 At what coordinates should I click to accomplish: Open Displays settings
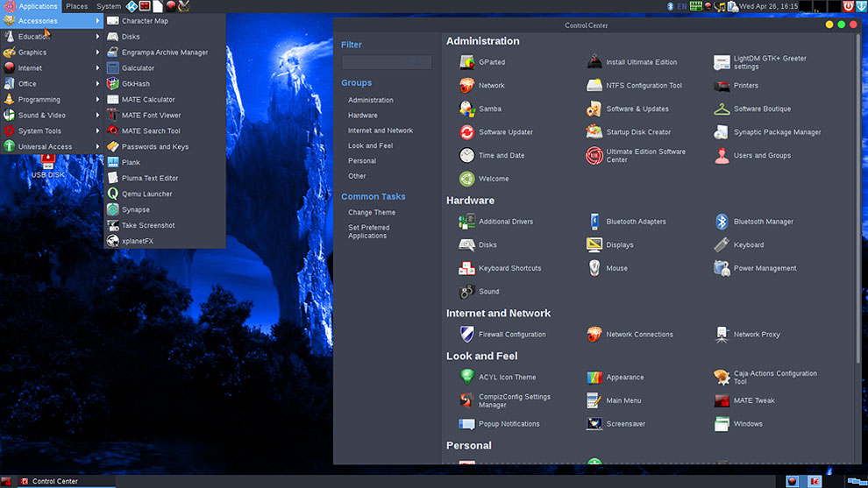click(x=610, y=244)
